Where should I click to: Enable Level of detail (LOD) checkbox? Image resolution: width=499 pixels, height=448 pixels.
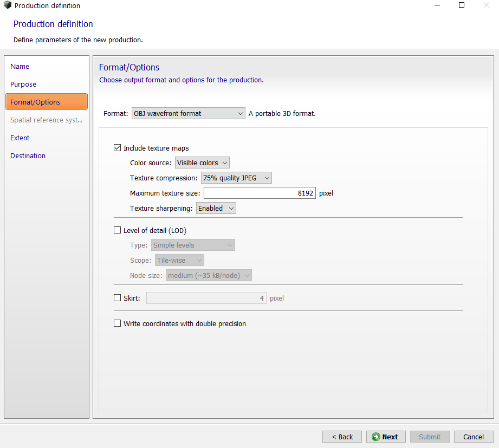click(118, 230)
